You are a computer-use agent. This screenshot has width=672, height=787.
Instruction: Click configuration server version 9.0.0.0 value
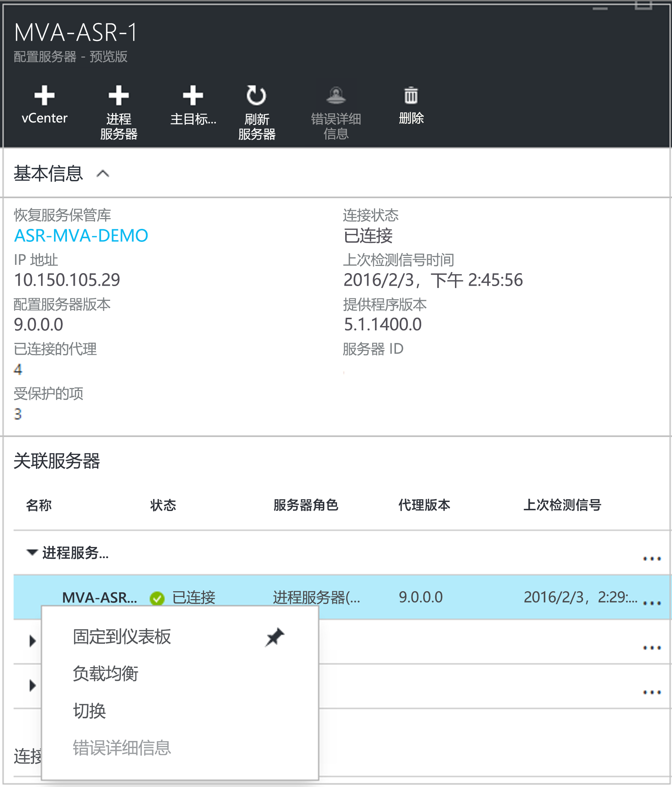point(39,324)
